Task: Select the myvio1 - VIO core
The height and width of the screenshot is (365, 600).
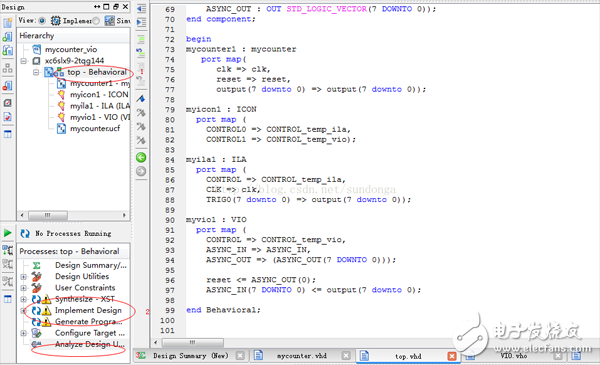Action: pyautogui.click(x=100, y=117)
